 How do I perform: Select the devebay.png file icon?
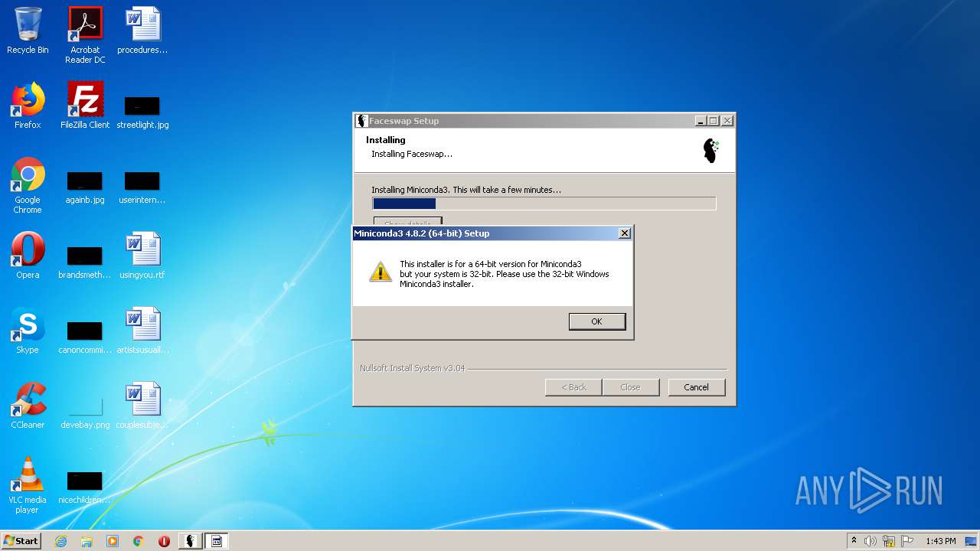85,412
